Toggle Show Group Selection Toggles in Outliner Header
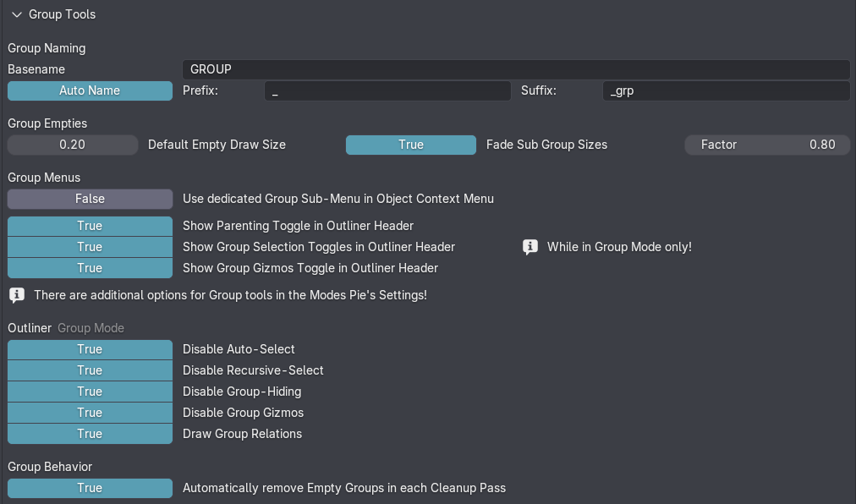This screenshot has height=504, width=856. tap(90, 247)
